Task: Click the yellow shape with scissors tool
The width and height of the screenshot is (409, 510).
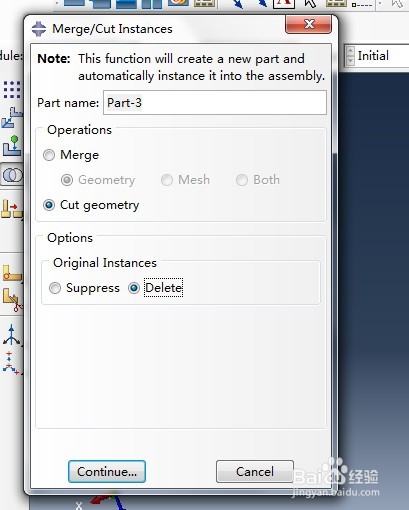Action: (x=12, y=300)
